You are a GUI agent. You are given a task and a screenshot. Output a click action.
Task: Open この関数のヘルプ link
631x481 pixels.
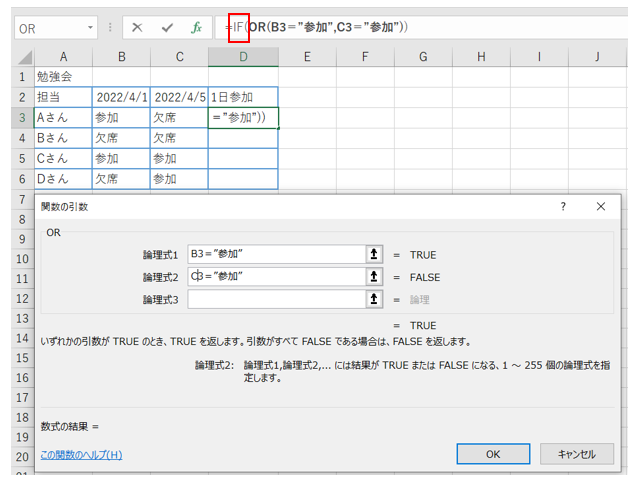click(x=81, y=455)
